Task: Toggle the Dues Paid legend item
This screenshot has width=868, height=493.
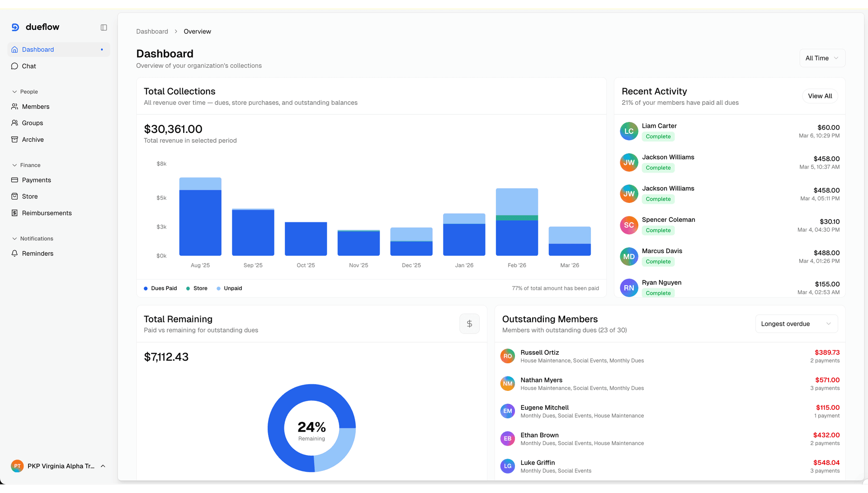Action: pos(160,288)
